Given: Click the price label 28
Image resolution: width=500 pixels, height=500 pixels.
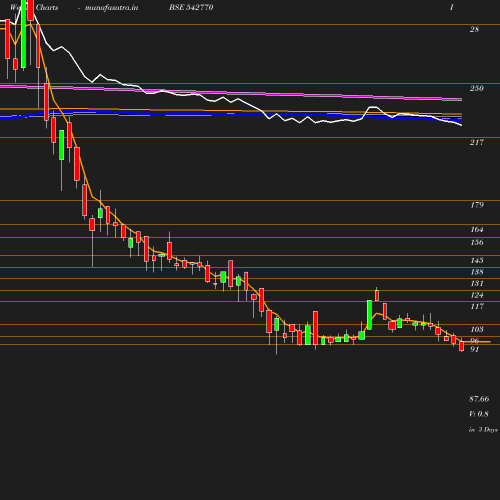Looking at the screenshot, I should coord(474,29).
